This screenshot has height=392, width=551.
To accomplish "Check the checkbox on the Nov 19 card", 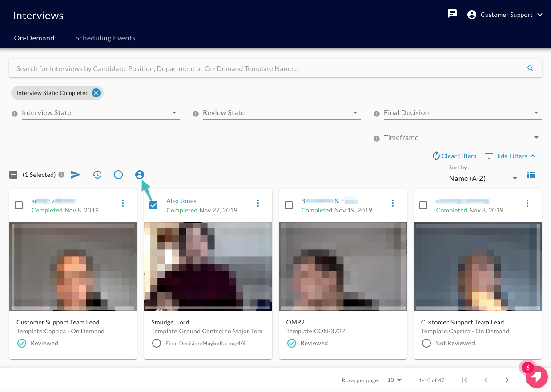I will click(x=289, y=205).
